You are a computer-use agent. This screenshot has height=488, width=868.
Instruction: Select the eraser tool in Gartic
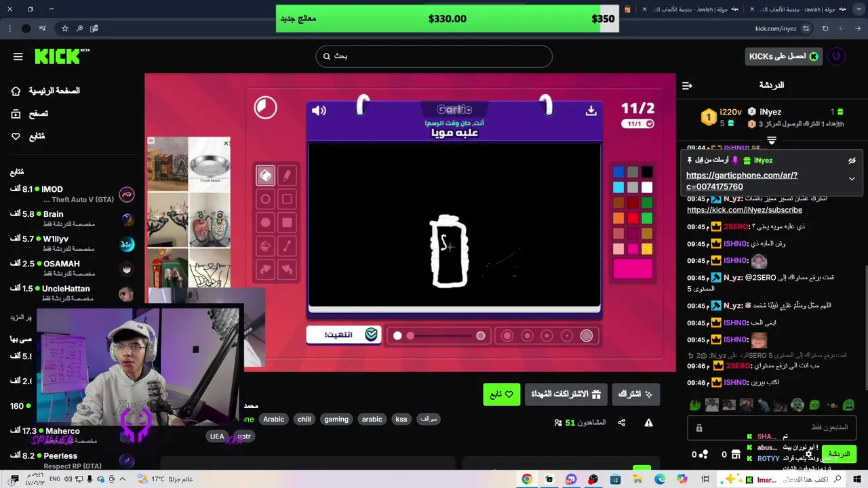point(265,176)
